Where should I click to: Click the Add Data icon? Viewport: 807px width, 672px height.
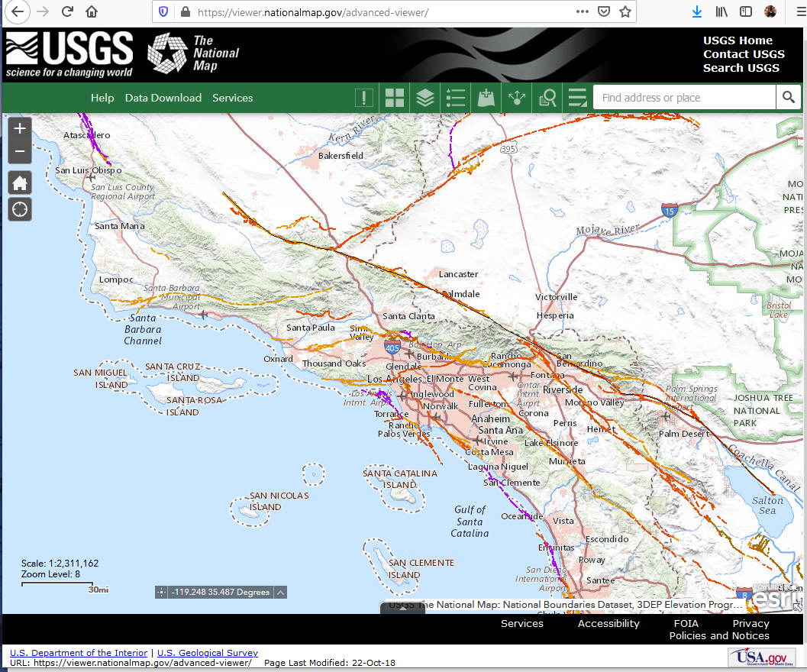pyautogui.click(x=486, y=98)
